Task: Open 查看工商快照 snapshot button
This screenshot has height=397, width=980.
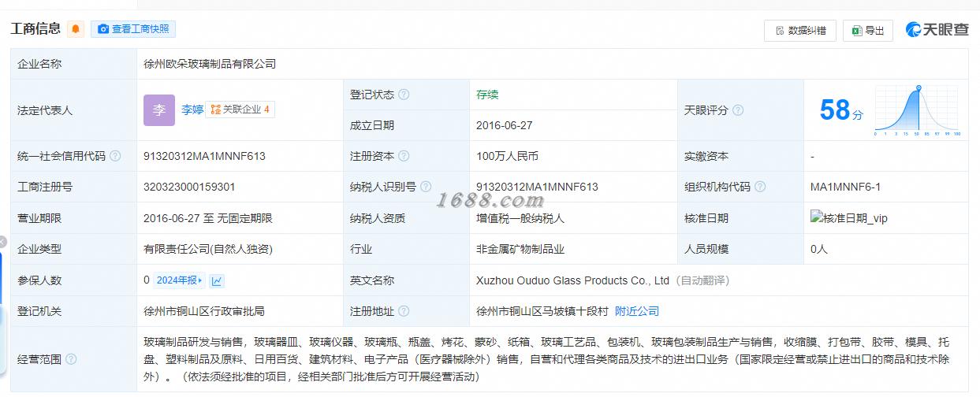Action: (133, 29)
